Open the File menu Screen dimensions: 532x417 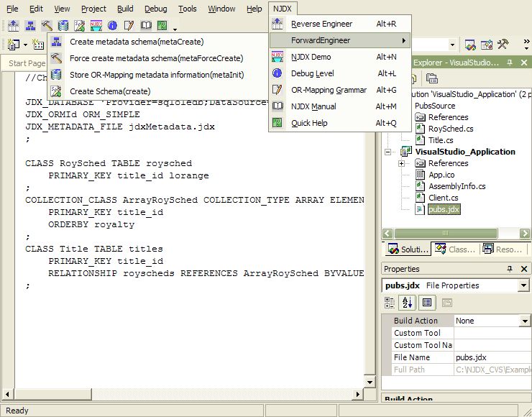(x=12, y=9)
